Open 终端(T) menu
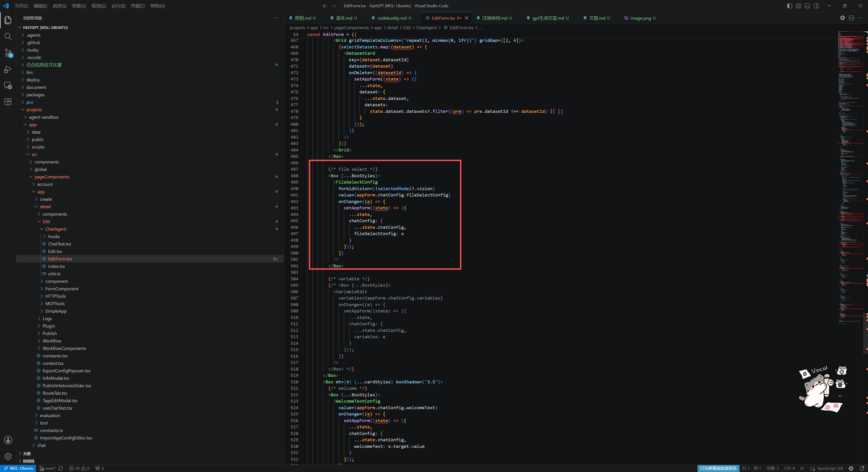This screenshot has height=472, width=868. click(138, 6)
